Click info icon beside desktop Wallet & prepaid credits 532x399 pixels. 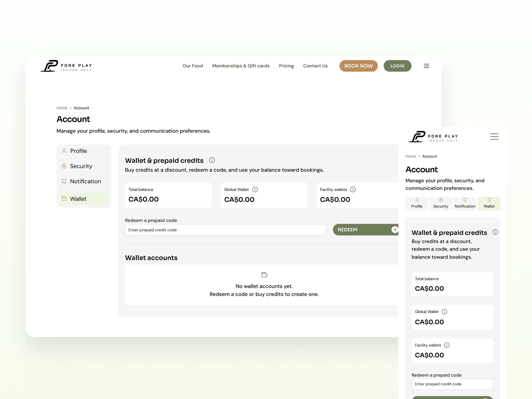(212, 160)
